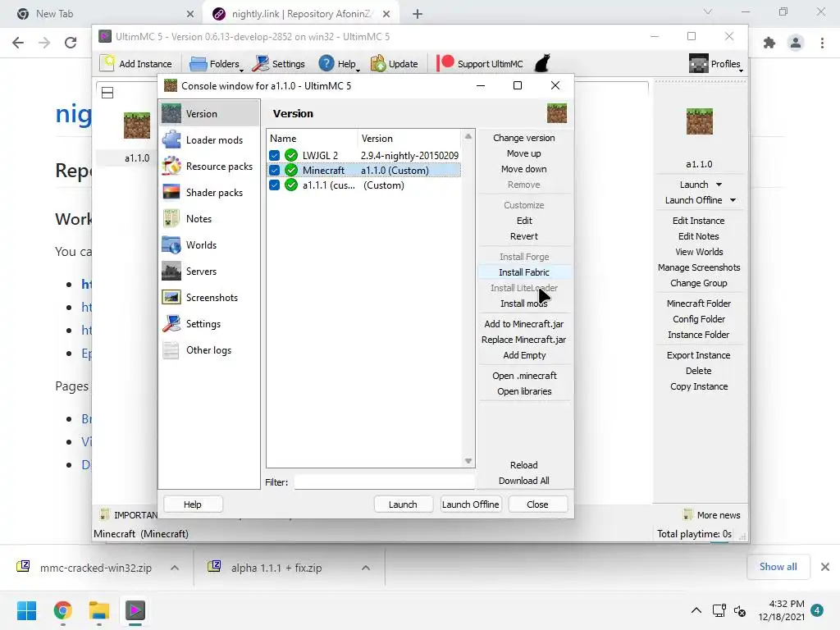
Task: Open the Loader mods page
Action: click(209, 139)
